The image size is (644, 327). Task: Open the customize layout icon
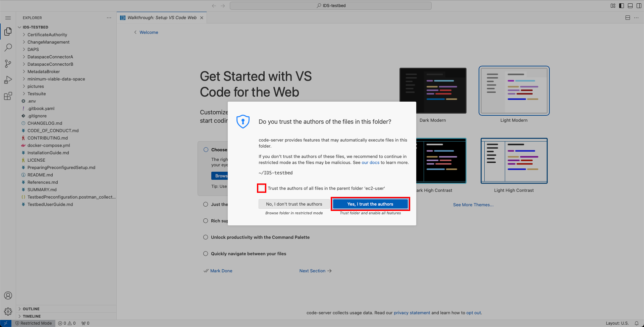click(613, 6)
